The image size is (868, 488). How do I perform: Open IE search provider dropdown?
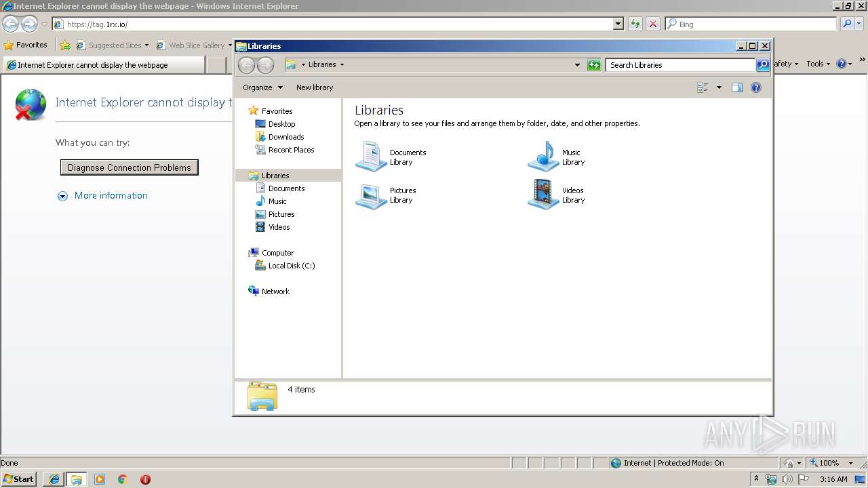tap(859, 24)
